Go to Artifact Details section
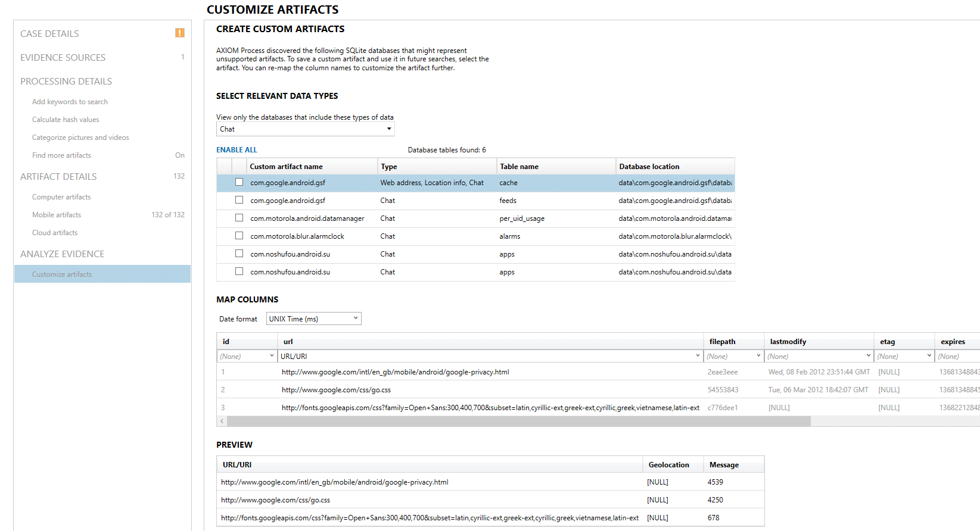The image size is (980, 531). pos(58,177)
